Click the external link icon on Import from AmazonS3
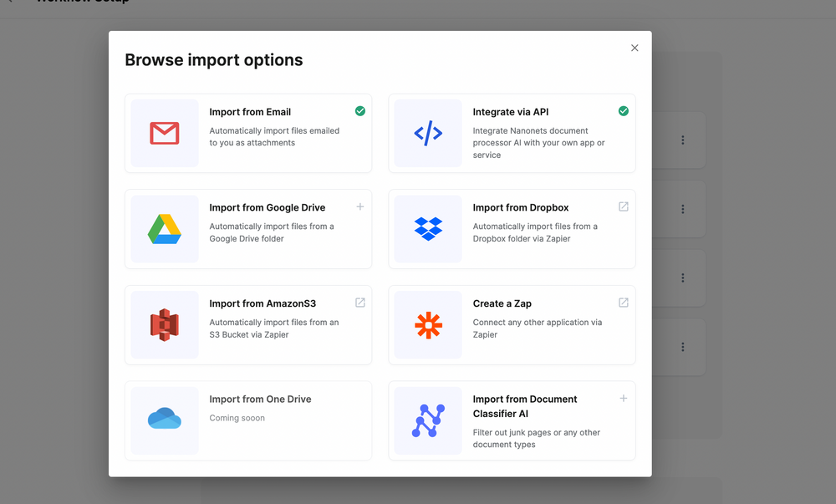The height and width of the screenshot is (504, 836). pos(359,303)
